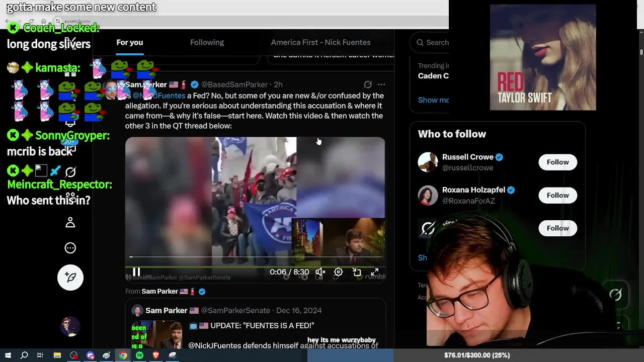Open Task View on the taskbar
The width and height of the screenshot is (644, 362).
pyautogui.click(x=40, y=355)
